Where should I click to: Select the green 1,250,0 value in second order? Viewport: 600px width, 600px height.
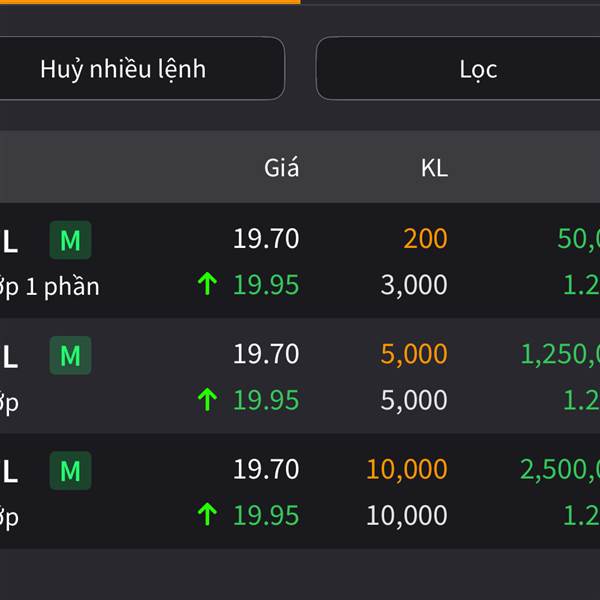tap(560, 354)
